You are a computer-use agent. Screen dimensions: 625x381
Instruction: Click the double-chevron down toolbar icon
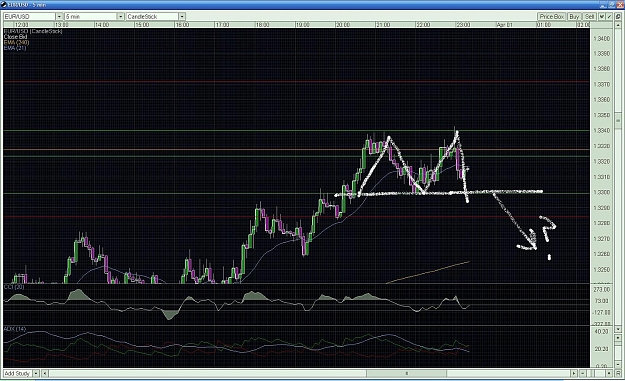coord(601,17)
